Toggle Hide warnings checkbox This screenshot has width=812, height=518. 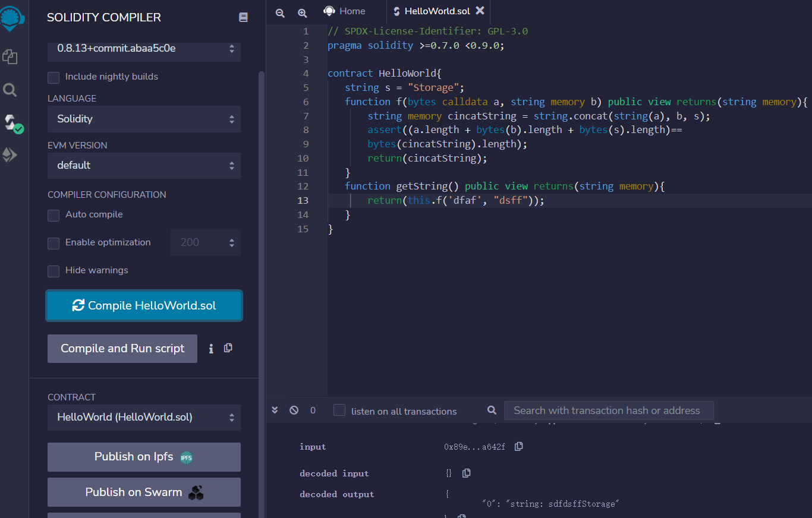(x=53, y=271)
